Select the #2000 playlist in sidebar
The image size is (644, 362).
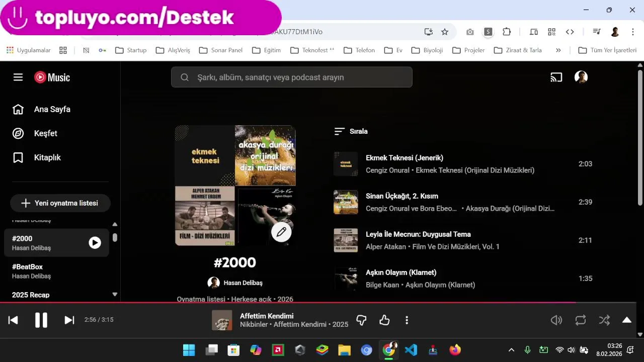(x=56, y=243)
